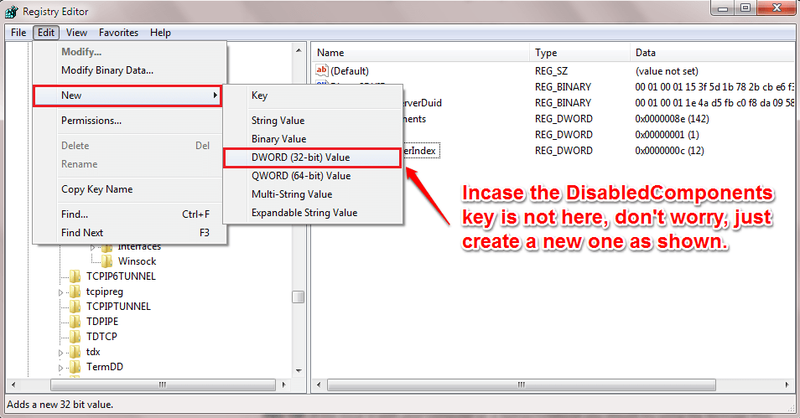Open the View menu

pyautogui.click(x=77, y=33)
